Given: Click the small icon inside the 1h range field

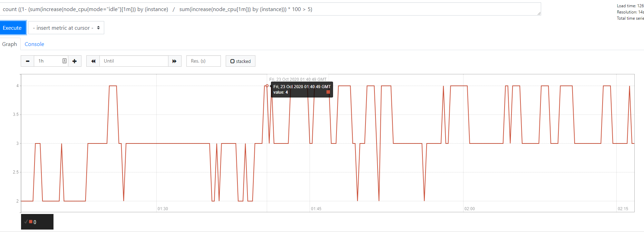Looking at the screenshot, I should coord(64,61).
